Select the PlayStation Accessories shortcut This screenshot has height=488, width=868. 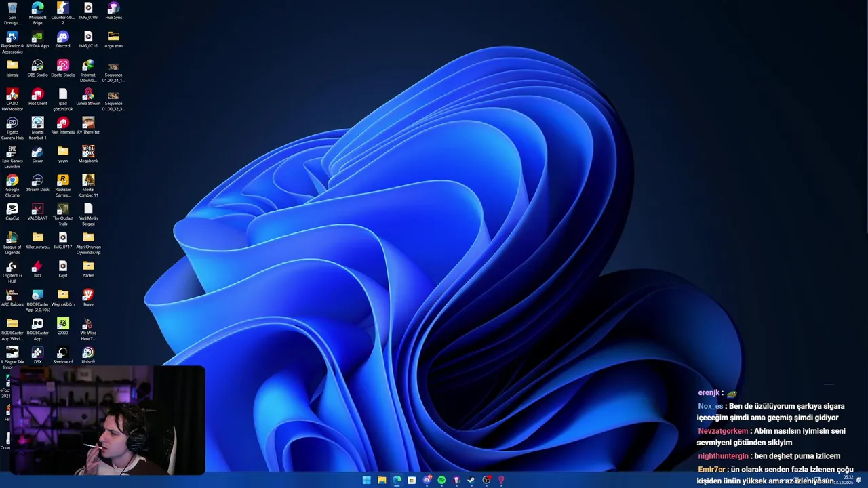click(x=12, y=42)
